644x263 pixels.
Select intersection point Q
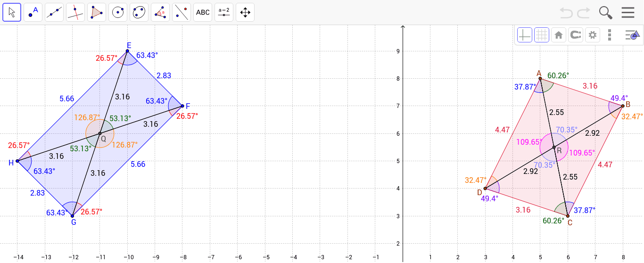(x=100, y=134)
